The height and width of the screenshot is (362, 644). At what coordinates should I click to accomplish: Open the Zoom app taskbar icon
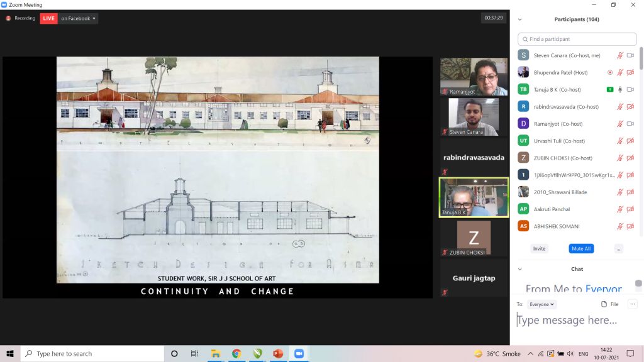pyautogui.click(x=299, y=353)
